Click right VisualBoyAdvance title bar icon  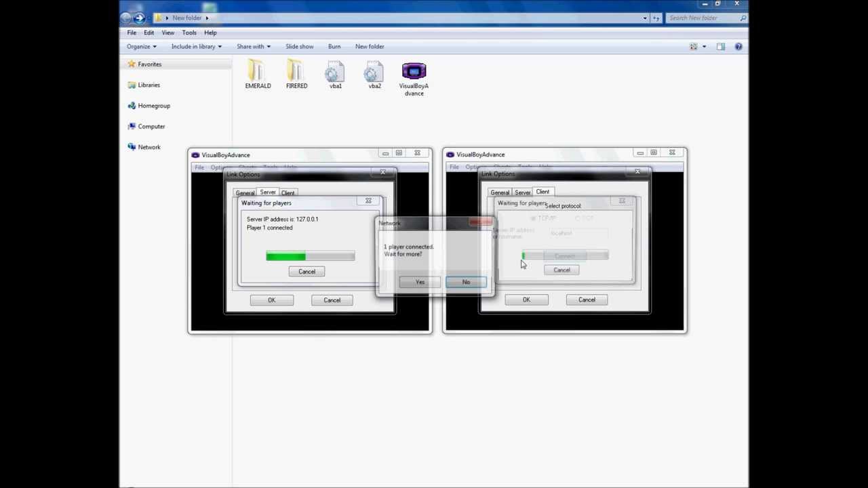tap(450, 155)
